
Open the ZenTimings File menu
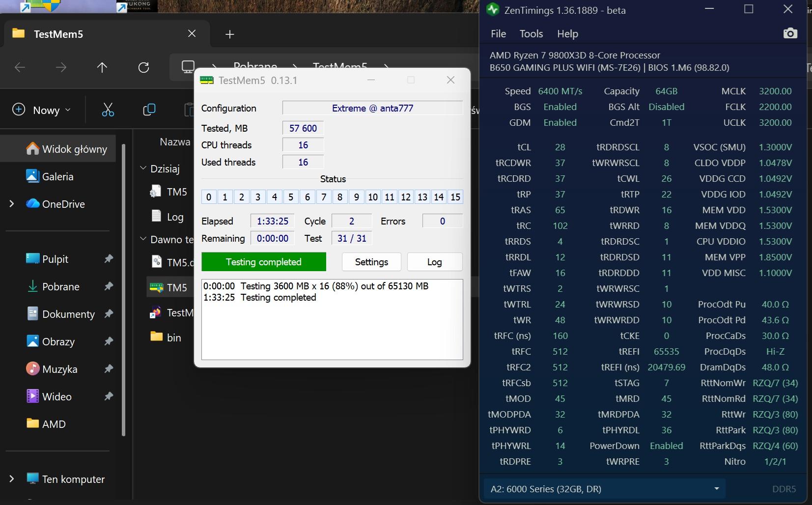(498, 33)
